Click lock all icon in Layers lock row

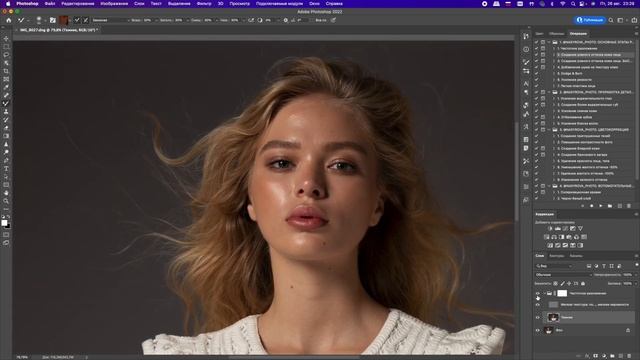pyautogui.click(x=583, y=283)
